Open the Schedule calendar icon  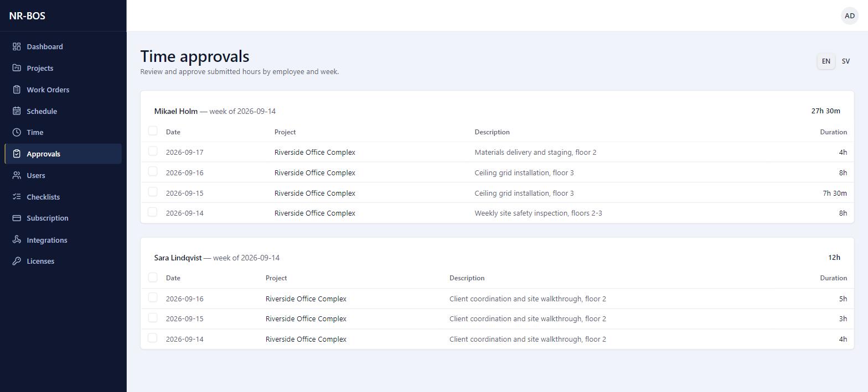tap(17, 111)
